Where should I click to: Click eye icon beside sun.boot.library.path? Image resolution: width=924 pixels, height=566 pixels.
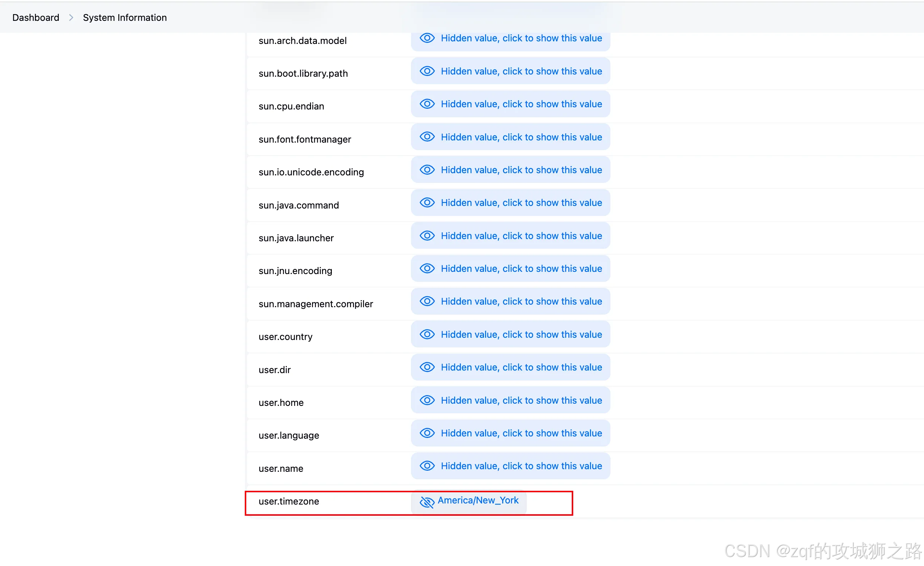(x=427, y=71)
